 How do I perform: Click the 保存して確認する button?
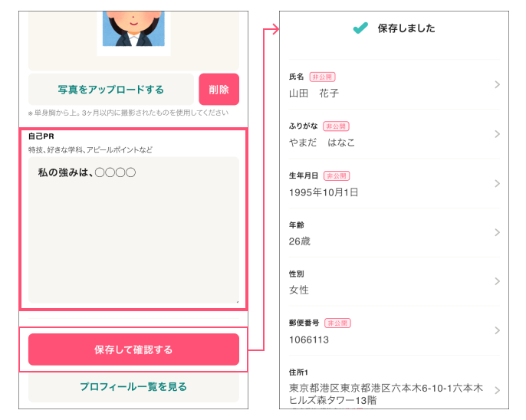point(133,349)
